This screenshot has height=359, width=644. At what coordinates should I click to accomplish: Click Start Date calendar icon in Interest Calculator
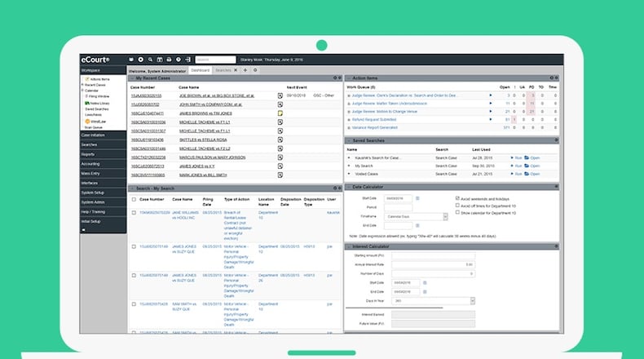(425, 282)
